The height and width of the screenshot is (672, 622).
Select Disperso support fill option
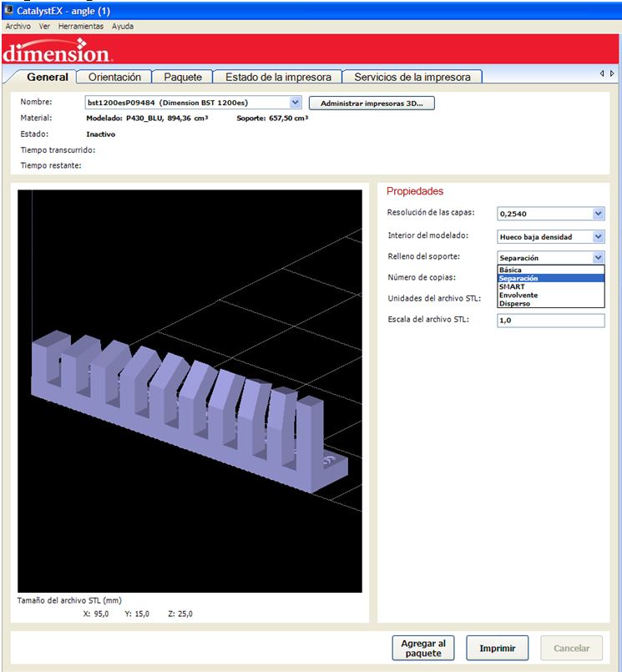tap(551, 303)
